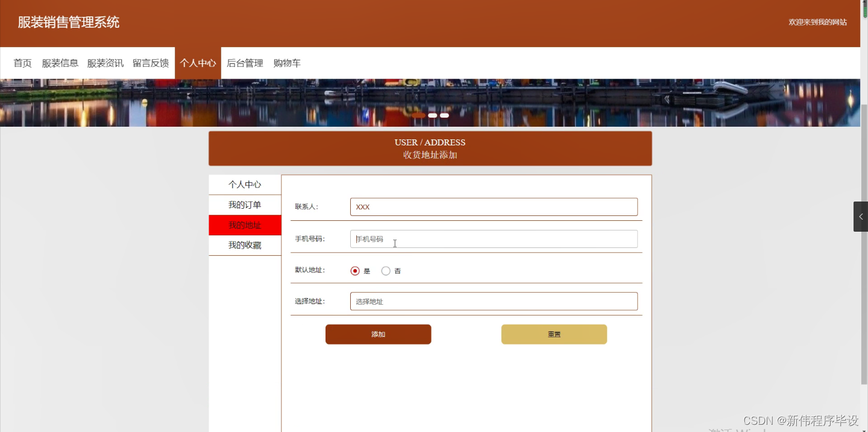Click the 添加 add button
Screen dimensions: 868x432
point(378,334)
